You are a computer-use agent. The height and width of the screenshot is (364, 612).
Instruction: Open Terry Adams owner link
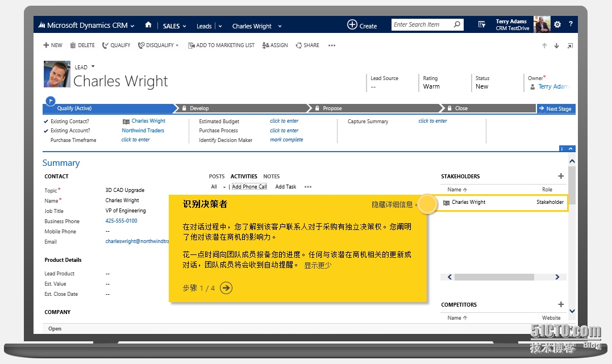coord(554,87)
